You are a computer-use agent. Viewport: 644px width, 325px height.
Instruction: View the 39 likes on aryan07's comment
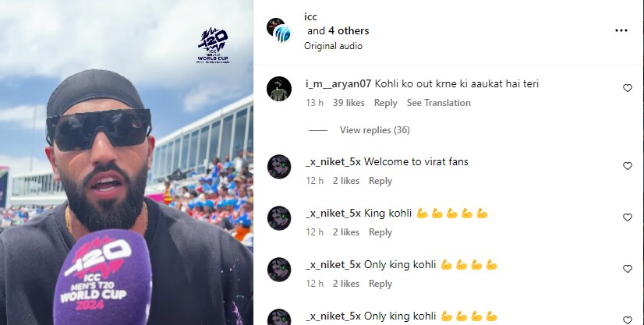(x=349, y=103)
